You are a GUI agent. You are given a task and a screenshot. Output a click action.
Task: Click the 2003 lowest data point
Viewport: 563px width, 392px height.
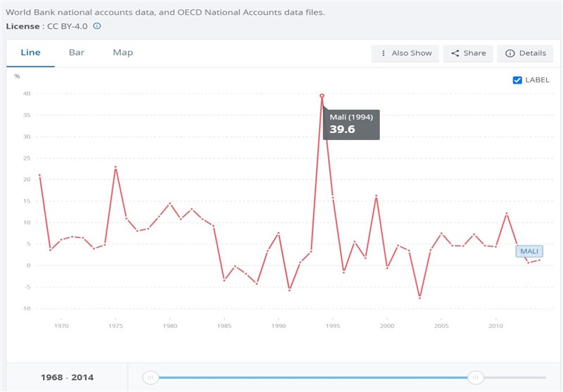(x=419, y=298)
